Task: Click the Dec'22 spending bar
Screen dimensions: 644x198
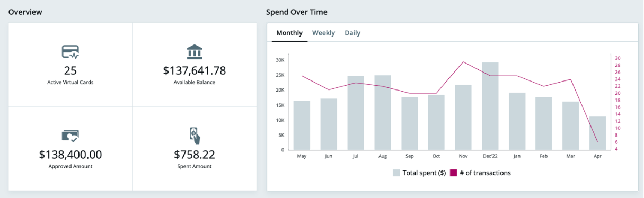Action: [x=490, y=106]
